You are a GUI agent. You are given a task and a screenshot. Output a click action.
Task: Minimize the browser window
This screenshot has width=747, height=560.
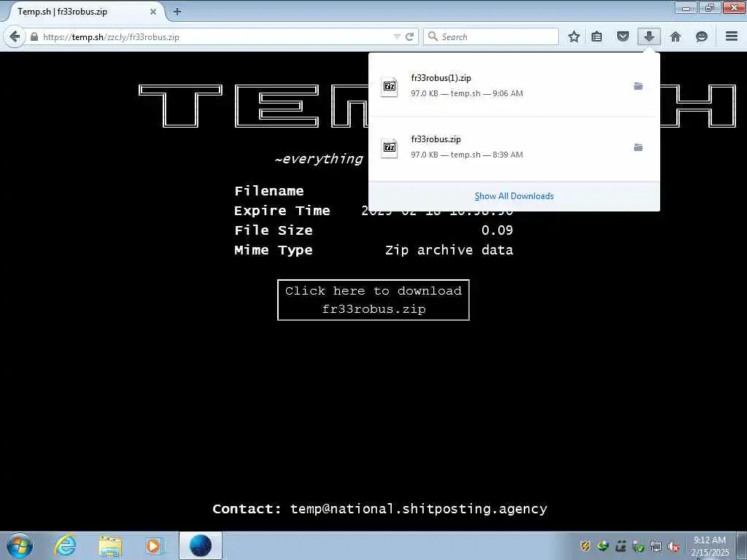[x=686, y=7]
